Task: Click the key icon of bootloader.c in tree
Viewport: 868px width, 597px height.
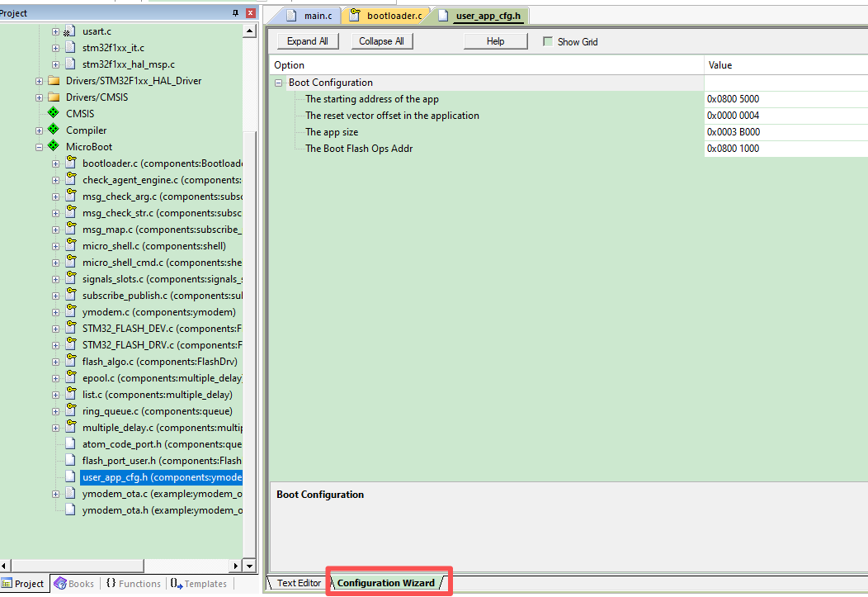Action: (x=71, y=163)
